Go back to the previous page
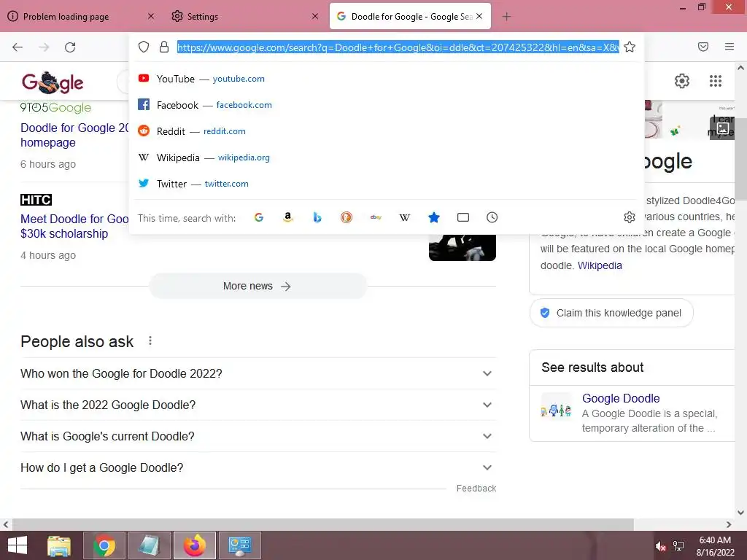The height and width of the screenshot is (560, 747). [x=18, y=47]
